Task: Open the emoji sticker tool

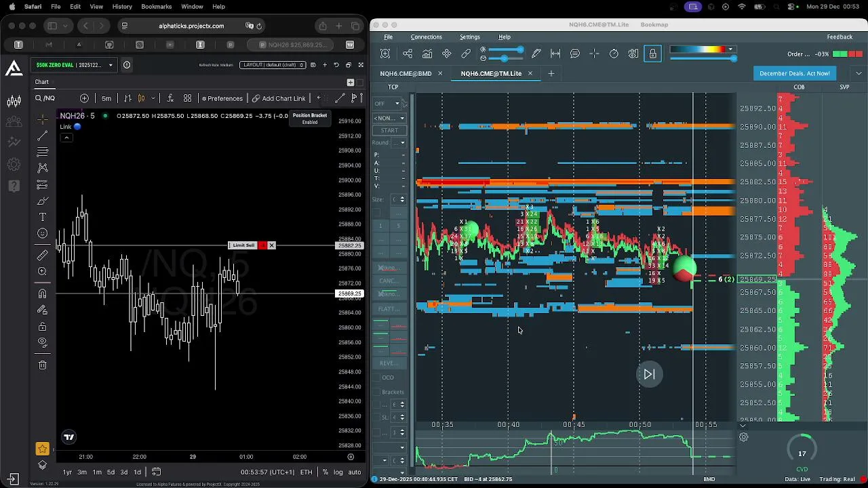Action: point(42,234)
